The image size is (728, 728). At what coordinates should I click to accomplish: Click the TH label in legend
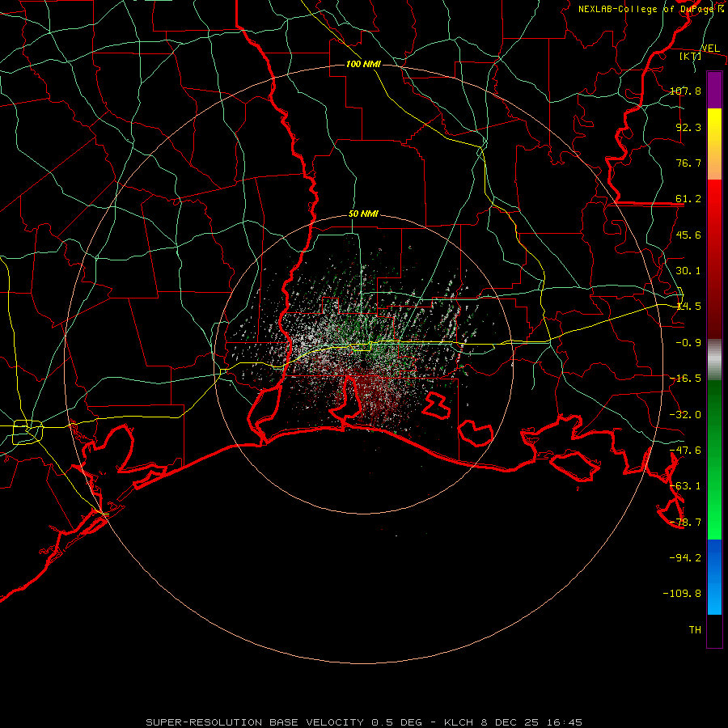[695, 630]
